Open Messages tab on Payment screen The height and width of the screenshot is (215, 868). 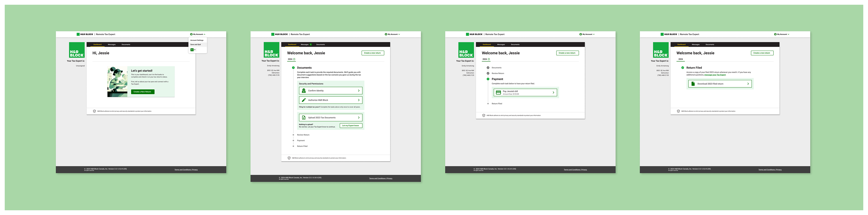pos(501,44)
